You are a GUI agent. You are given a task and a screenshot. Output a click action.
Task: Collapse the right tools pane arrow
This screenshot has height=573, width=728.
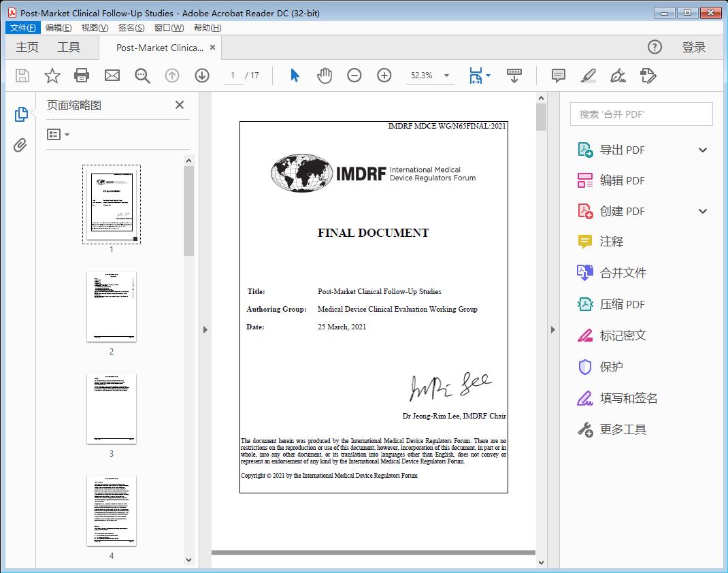[x=553, y=330]
